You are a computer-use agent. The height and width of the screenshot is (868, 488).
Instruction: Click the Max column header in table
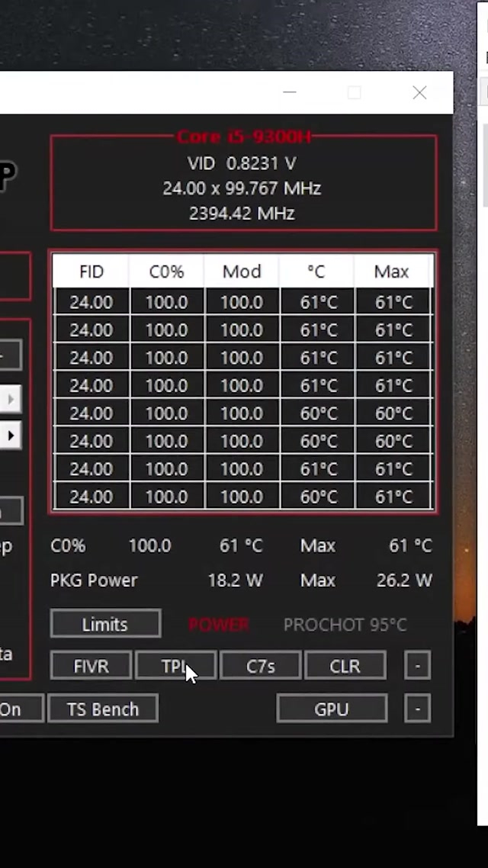click(x=392, y=272)
